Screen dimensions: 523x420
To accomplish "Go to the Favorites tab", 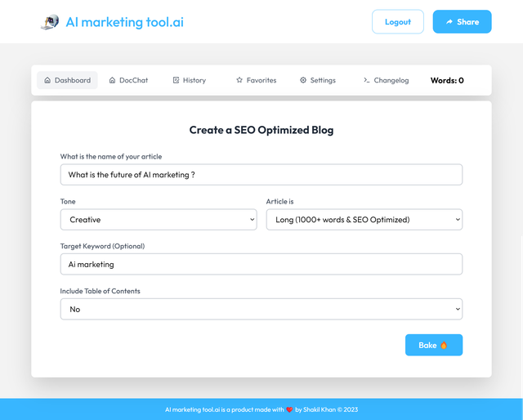I will pos(256,80).
